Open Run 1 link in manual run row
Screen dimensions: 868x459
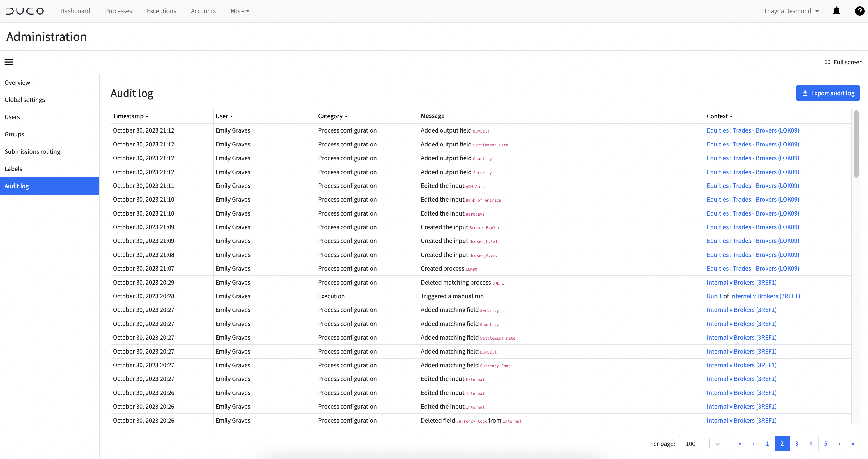[714, 296]
